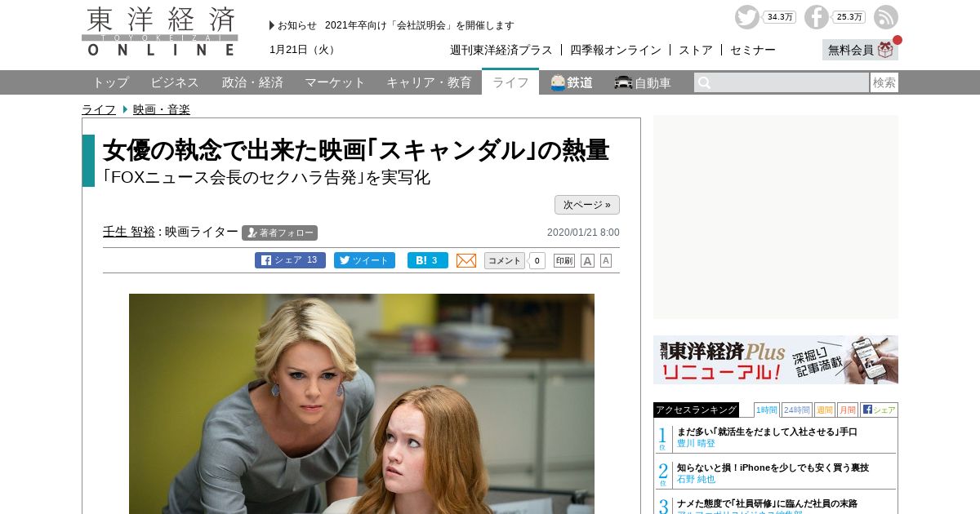Open the ビジネス nav item
This screenshot has width=980, height=514.
(x=175, y=82)
